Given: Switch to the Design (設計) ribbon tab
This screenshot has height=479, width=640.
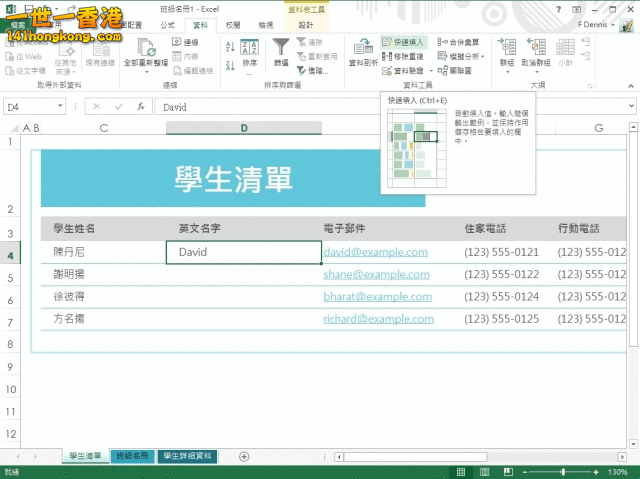Looking at the screenshot, I should [x=306, y=24].
